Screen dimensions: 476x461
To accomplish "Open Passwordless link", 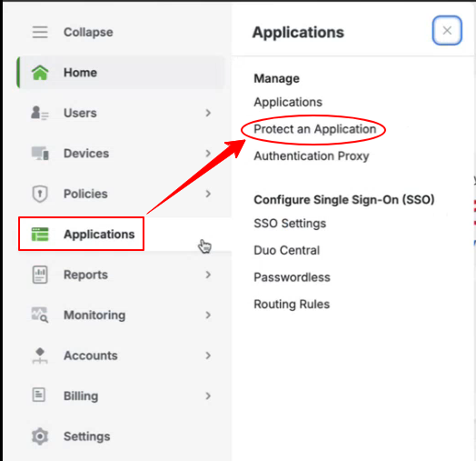I will point(292,277).
